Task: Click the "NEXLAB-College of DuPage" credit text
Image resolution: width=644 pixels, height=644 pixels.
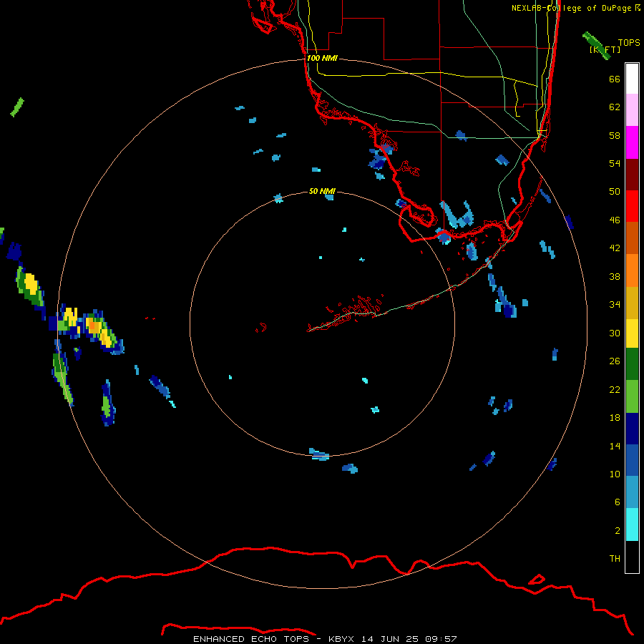Action: click(x=572, y=8)
